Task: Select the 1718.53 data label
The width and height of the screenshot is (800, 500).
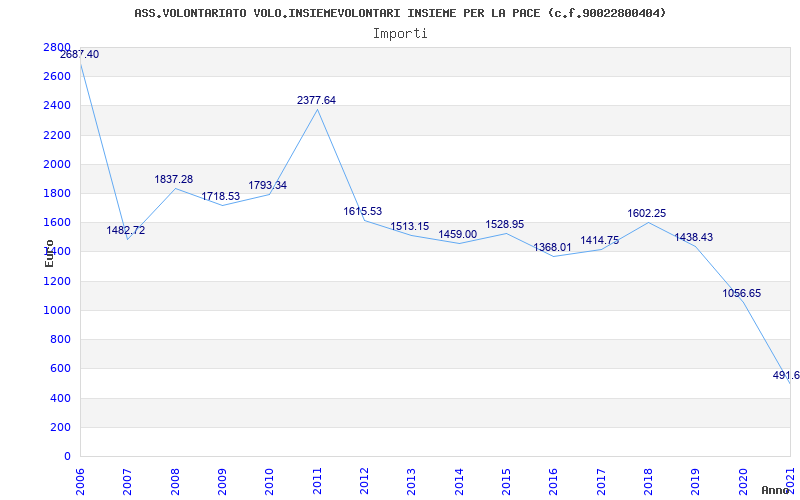Action: point(221,196)
